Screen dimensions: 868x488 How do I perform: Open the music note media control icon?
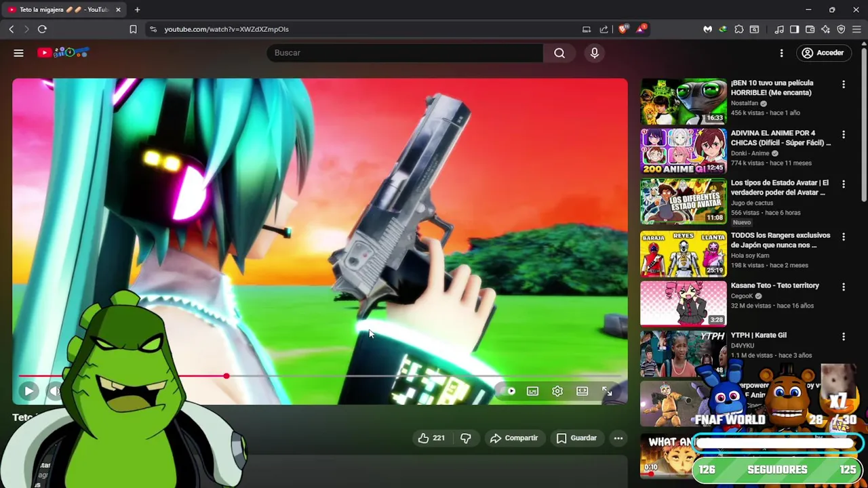pos(779,29)
